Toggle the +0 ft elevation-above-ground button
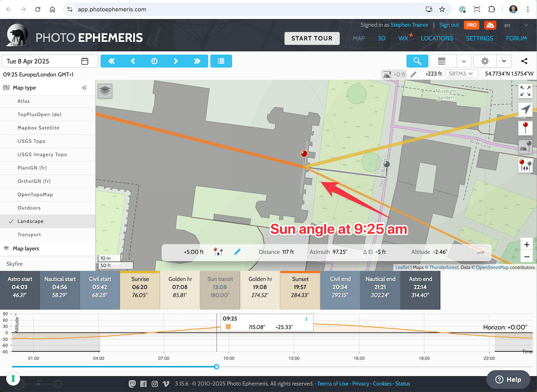The height and width of the screenshot is (392, 537). tap(394, 74)
